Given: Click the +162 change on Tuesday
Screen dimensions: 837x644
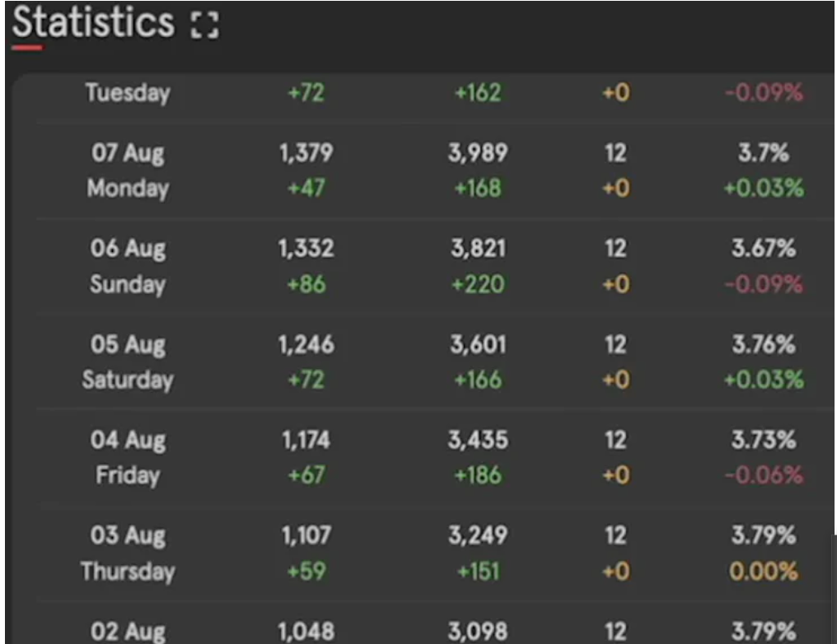Looking at the screenshot, I should pos(479,93).
